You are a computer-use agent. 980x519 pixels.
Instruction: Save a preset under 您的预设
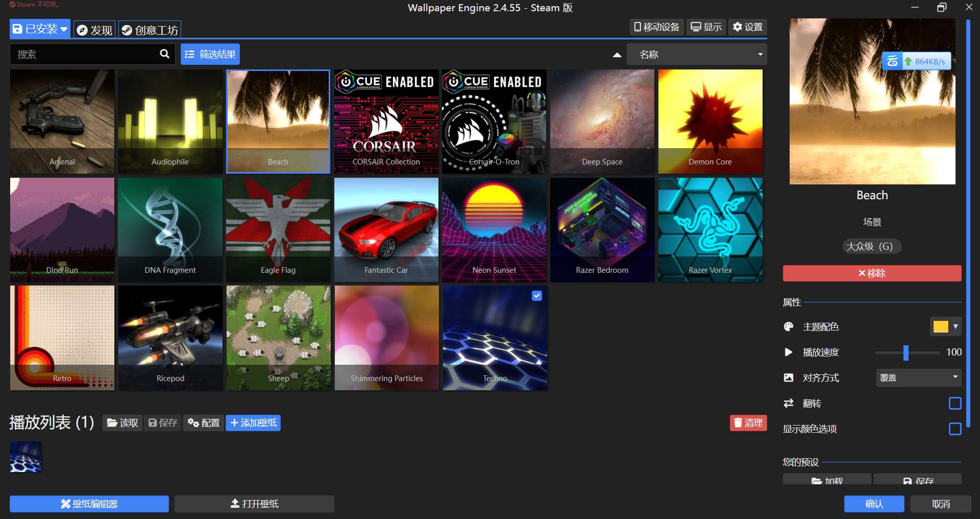pos(918,479)
